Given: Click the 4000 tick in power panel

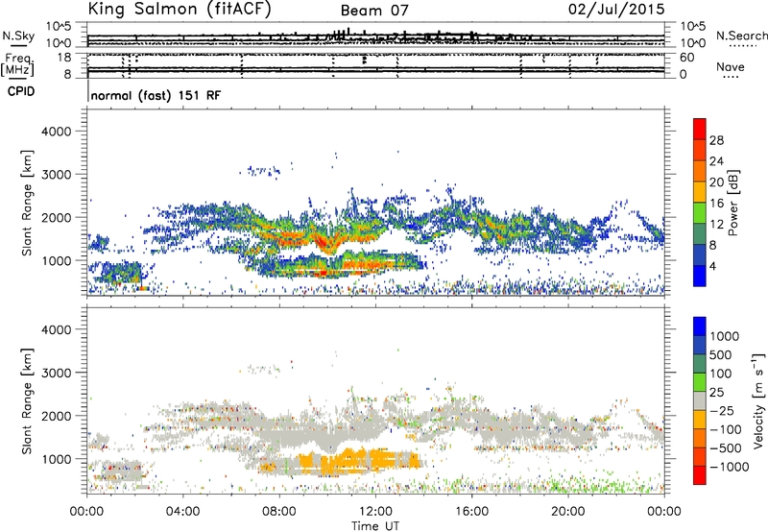Looking at the screenshot, I should (56, 132).
